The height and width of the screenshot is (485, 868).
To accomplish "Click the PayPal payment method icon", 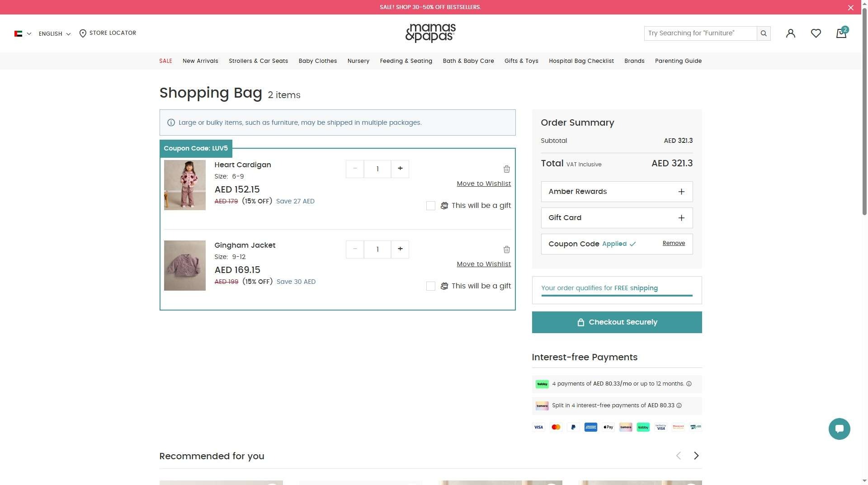I will [573, 427].
